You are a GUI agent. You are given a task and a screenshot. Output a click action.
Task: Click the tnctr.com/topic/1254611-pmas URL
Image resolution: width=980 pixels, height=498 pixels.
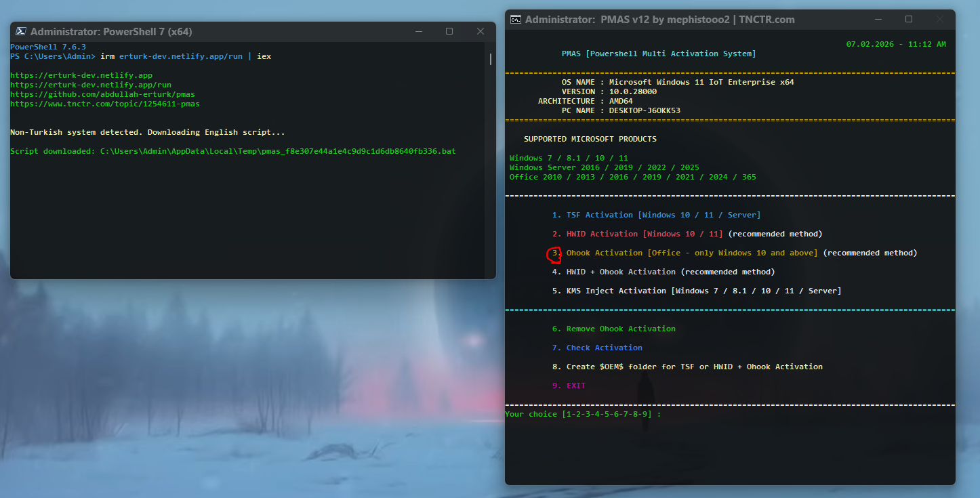105,104
